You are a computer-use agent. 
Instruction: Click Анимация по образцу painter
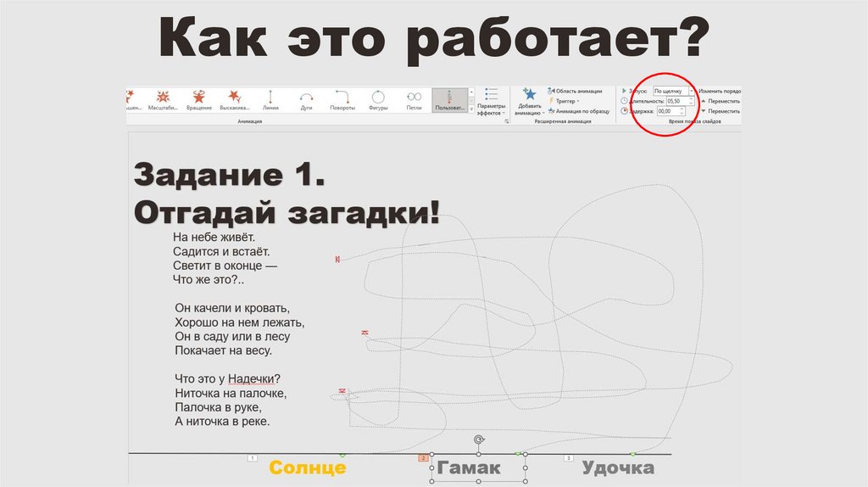579,111
